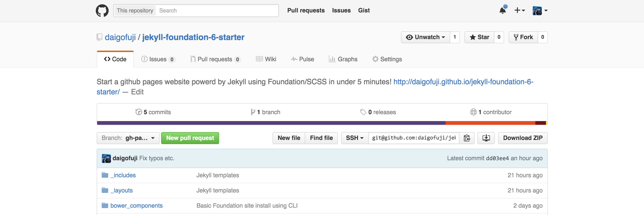644x215 pixels.
Task: Open the SSH protocol dropdown
Action: click(355, 138)
